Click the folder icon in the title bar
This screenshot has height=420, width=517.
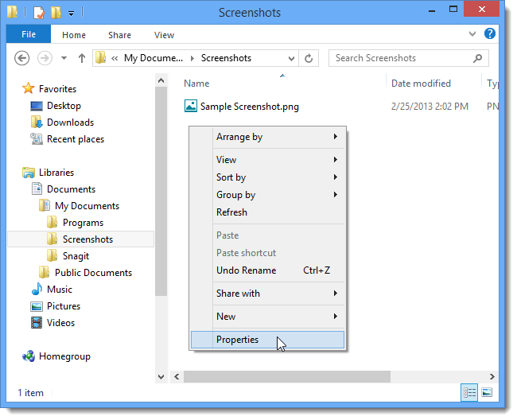(12, 12)
